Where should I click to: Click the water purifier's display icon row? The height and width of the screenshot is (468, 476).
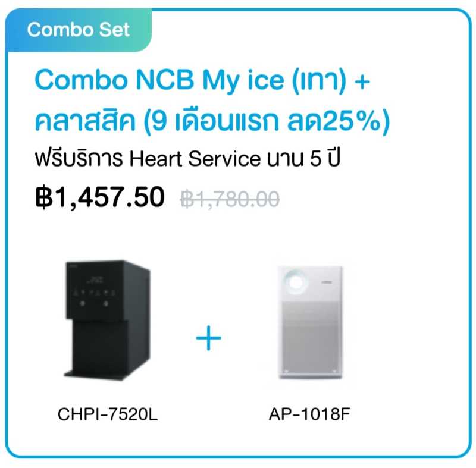94,293
